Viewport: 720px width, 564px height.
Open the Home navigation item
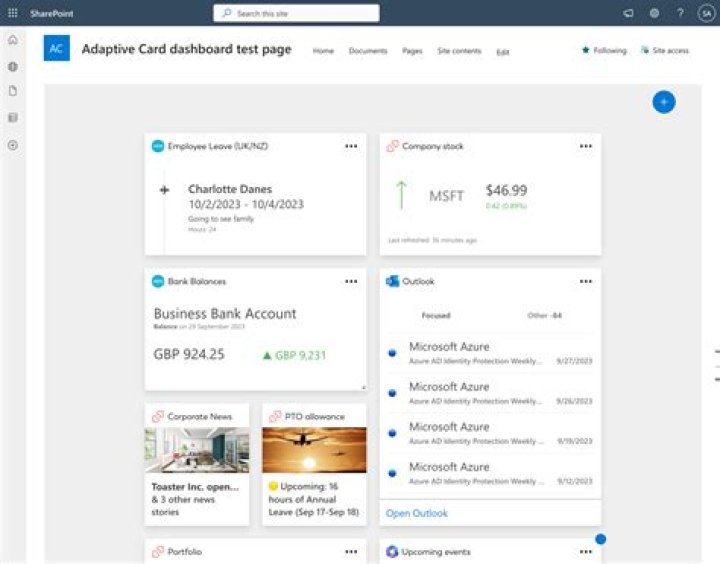(x=323, y=51)
